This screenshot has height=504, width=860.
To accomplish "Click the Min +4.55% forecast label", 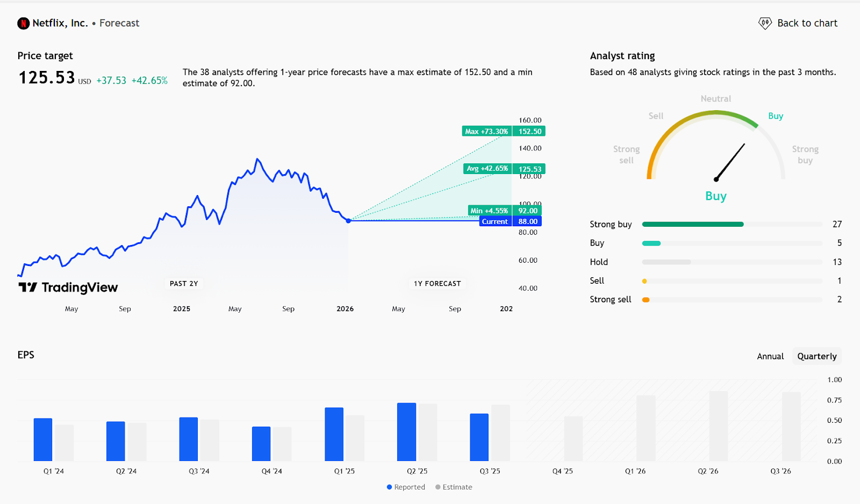I will (x=489, y=211).
